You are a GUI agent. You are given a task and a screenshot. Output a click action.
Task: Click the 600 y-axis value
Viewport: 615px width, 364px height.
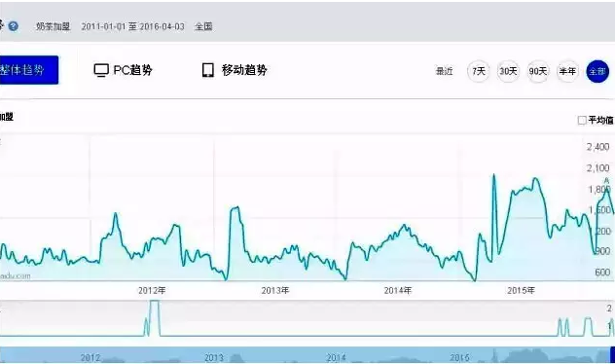click(x=602, y=272)
